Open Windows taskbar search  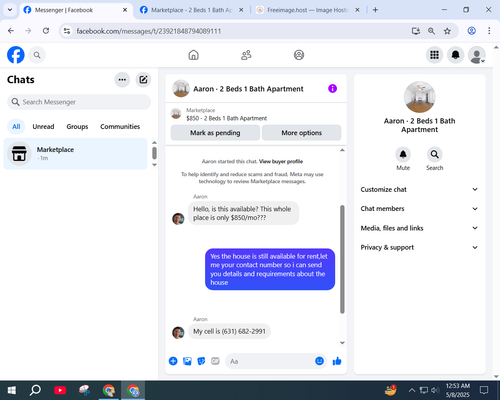[35, 390]
